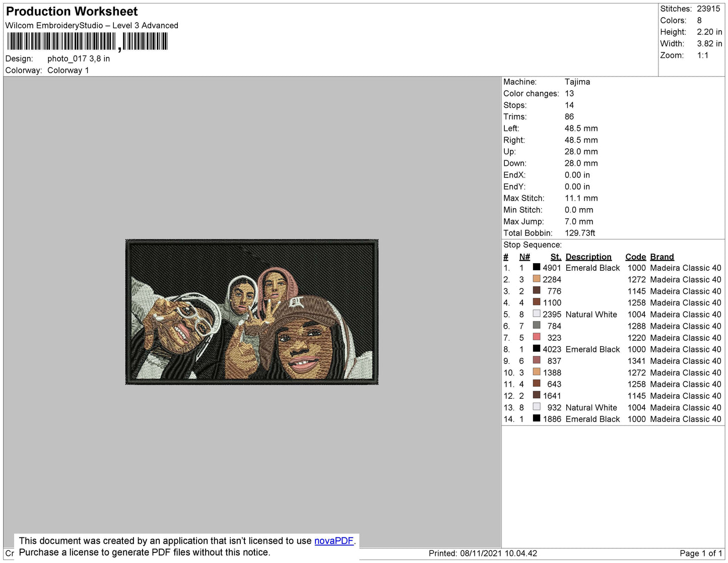Click the Stitches value 23915
This screenshot has height=563, width=728.
click(708, 9)
